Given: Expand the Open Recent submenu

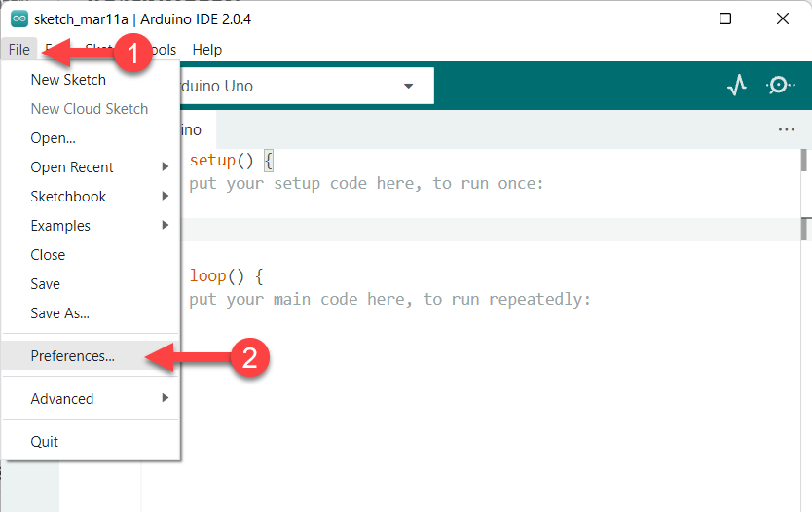Looking at the screenshot, I should pyautogui.click(x=92, y=167).
